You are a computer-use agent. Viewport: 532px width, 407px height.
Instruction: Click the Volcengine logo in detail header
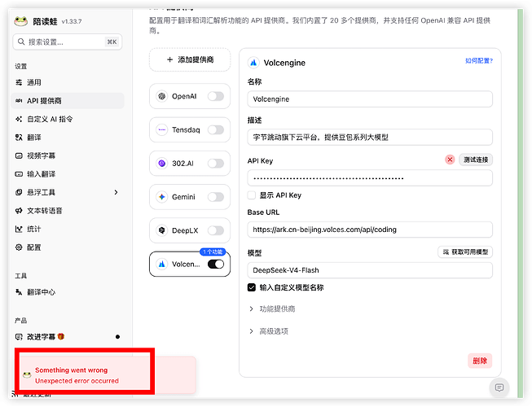pos(253,63)
